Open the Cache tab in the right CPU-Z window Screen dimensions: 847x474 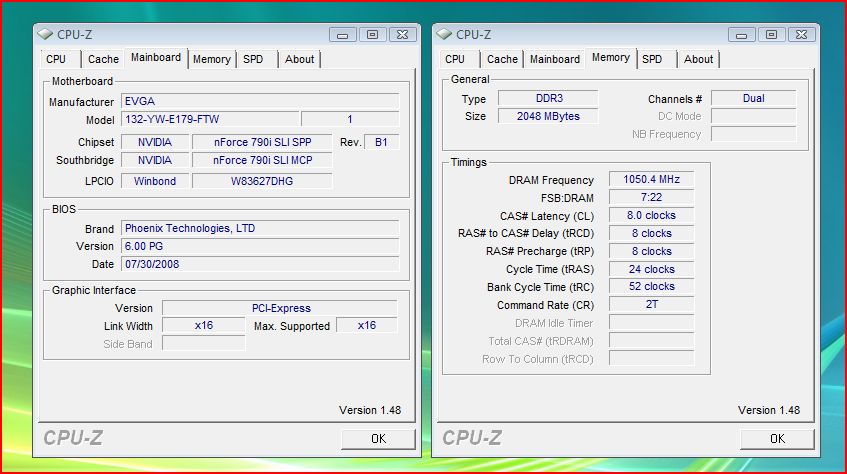[x=502, y=59]
